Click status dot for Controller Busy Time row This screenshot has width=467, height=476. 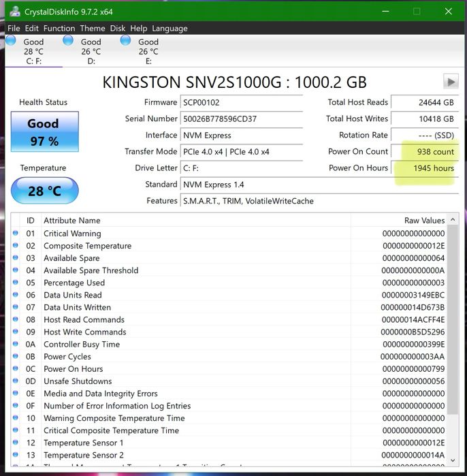16,344
